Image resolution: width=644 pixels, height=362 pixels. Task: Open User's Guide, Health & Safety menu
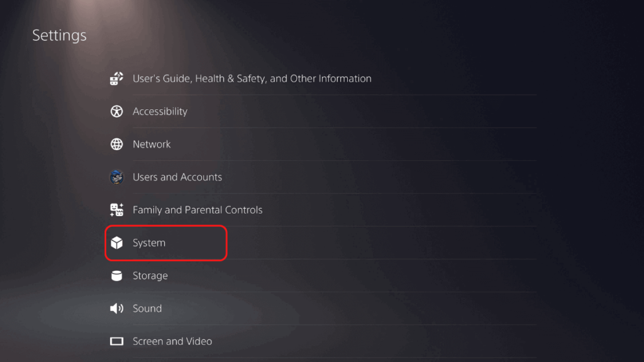coord(323,79)
